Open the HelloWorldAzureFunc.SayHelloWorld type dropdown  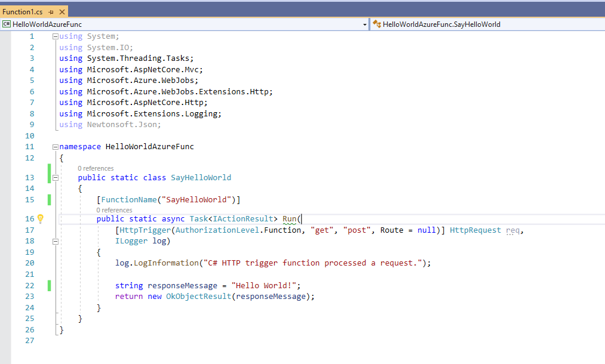(488, 24)
